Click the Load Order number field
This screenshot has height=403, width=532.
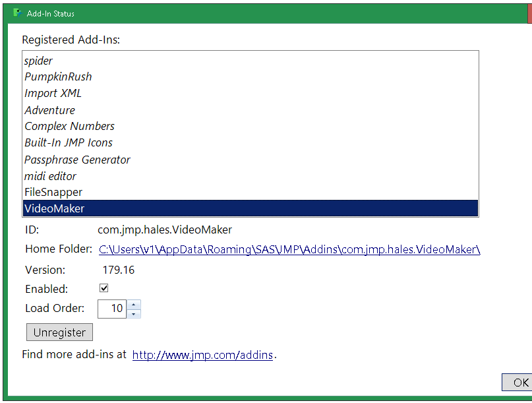[112, 309]
